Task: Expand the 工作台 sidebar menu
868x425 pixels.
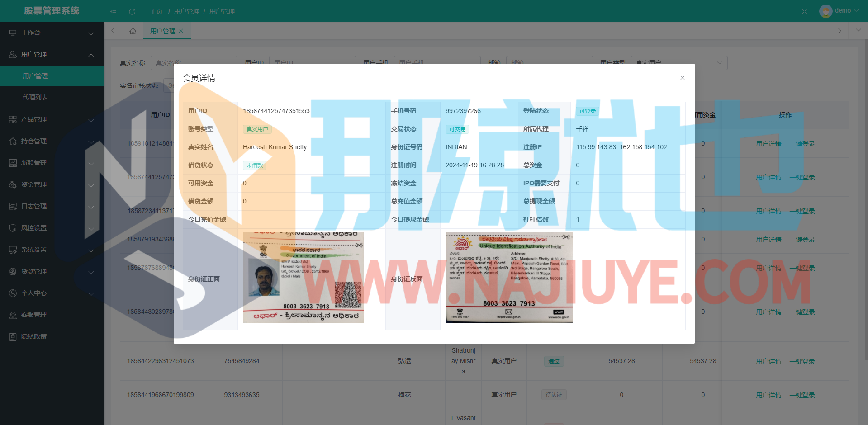Action: coord(52,33)
